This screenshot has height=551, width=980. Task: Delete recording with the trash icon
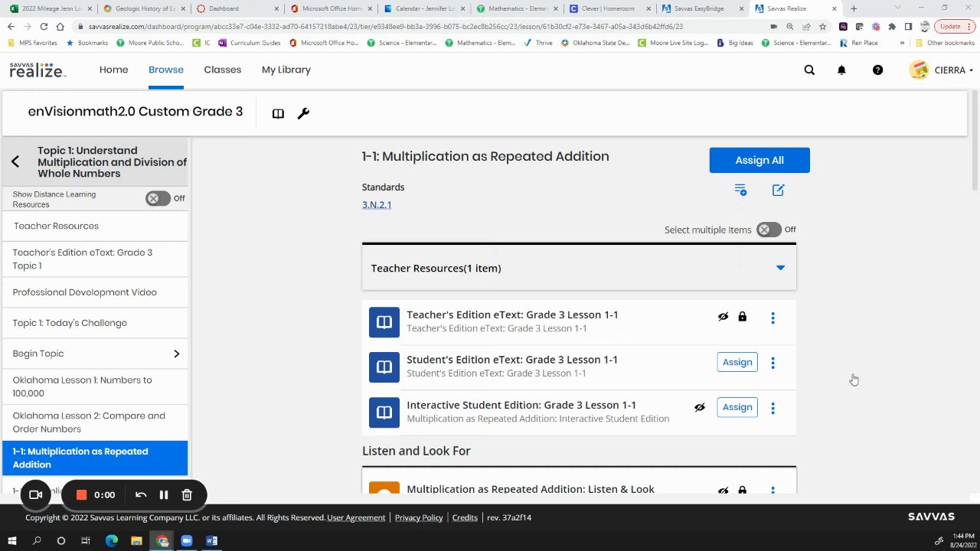click(187, 495)
